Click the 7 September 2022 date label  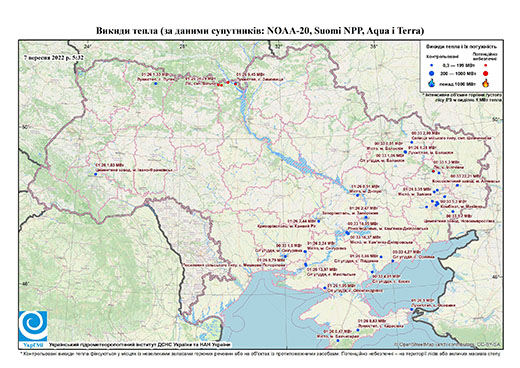[x=54, y=57]
